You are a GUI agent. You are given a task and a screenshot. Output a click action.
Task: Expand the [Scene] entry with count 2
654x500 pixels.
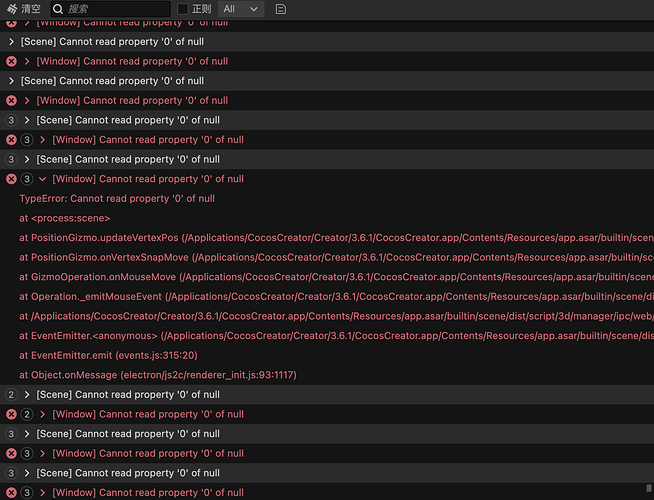pos(27,394)
